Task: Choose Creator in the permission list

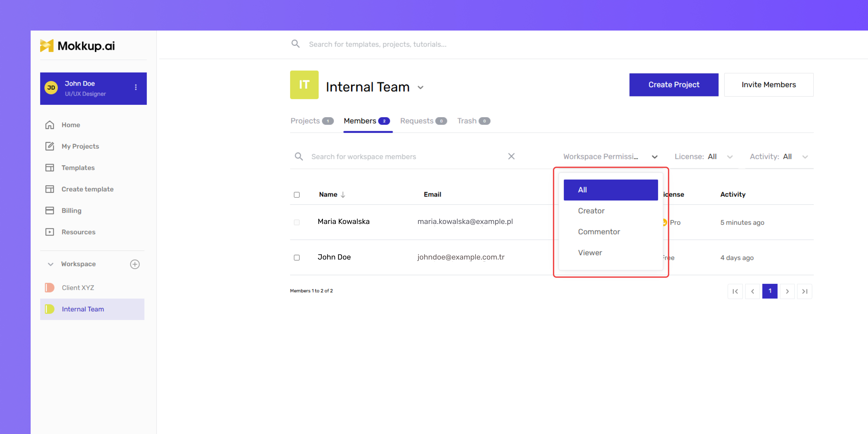Action: pos(611,211)
